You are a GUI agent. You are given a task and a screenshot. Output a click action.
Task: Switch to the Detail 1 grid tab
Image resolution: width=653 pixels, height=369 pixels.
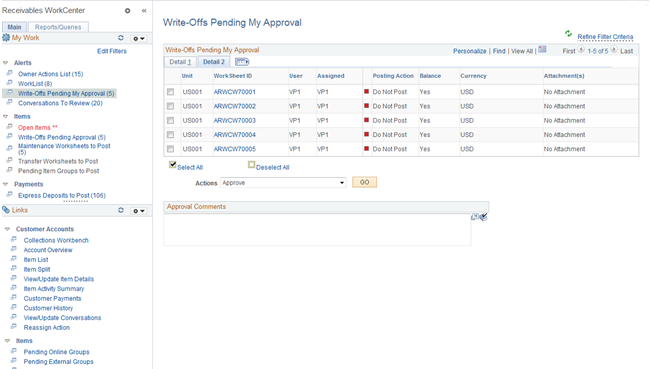click(x=180, y=62)
